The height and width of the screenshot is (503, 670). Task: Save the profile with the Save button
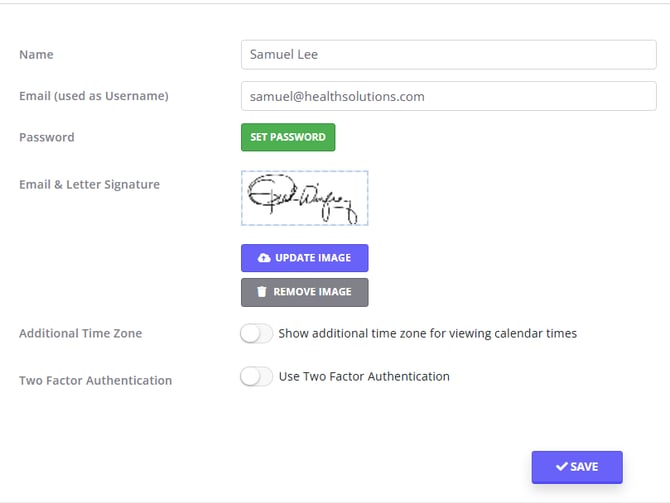pyautogui.click(x=577, y=467)
